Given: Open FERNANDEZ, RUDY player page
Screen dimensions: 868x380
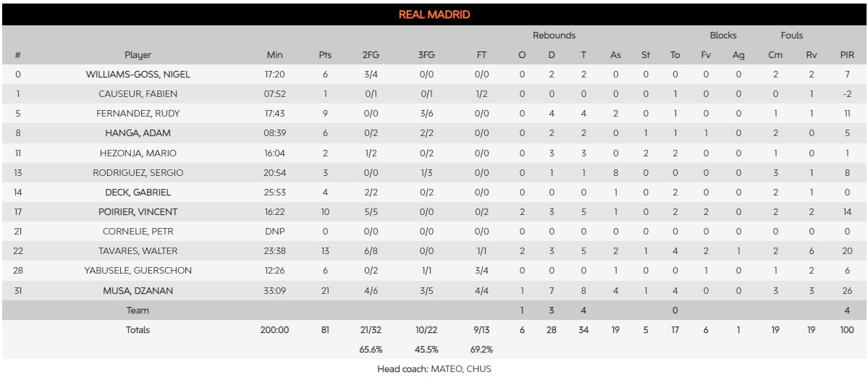Looking at the screenshot, I should [138, 114].
